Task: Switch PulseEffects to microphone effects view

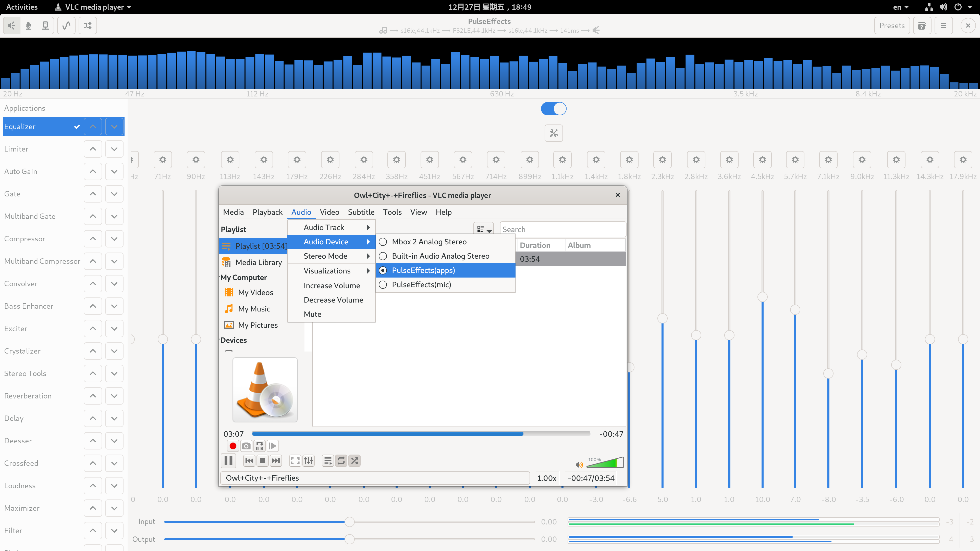Action: [28, 26]
